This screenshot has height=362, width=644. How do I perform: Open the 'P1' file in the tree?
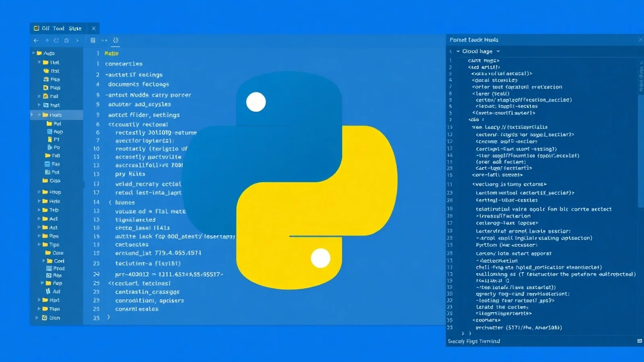coord(54,140)
